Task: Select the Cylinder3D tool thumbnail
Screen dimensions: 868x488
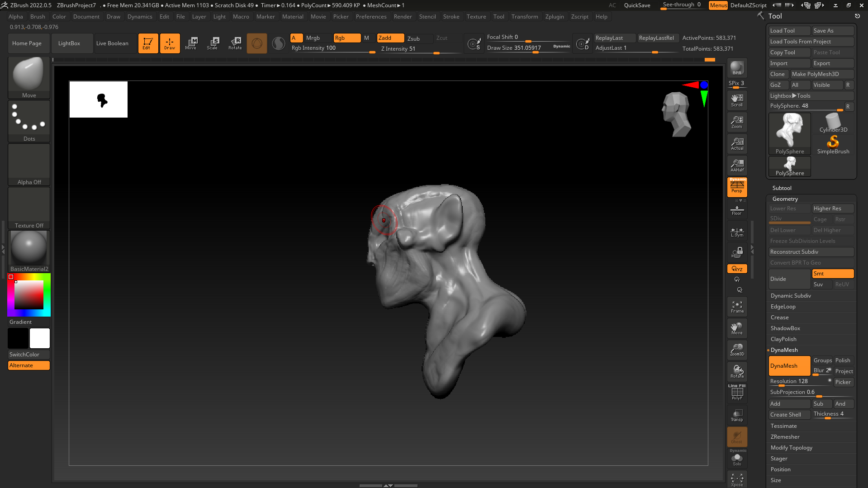Action: pyautogui.click(x=833, y=123)
